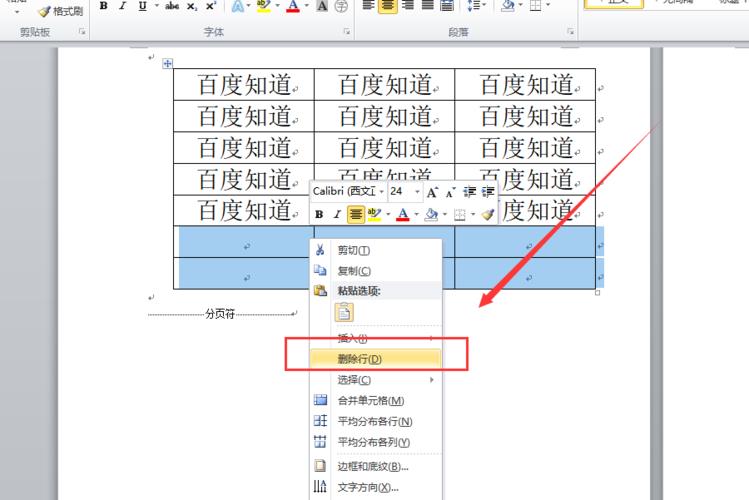Screen dimensions: 749x500
Task: Toggle align left in the ribbon
Action: pyautogui.click(x=368, y=6)
